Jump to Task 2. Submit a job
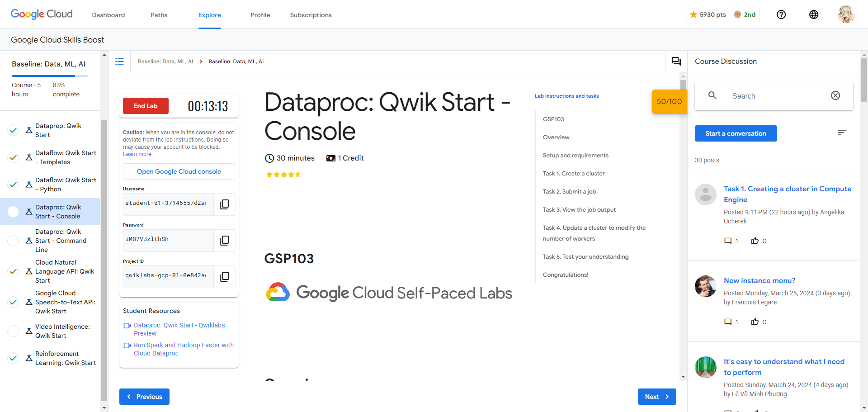This screenshot has height=412, width=868. pyautogui.click(x=570, y=192)
